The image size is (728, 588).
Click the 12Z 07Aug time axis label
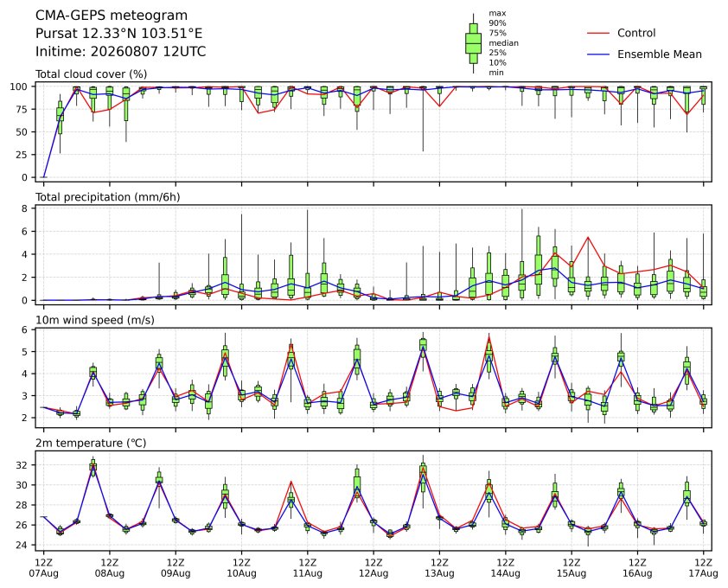pos(43,568)
